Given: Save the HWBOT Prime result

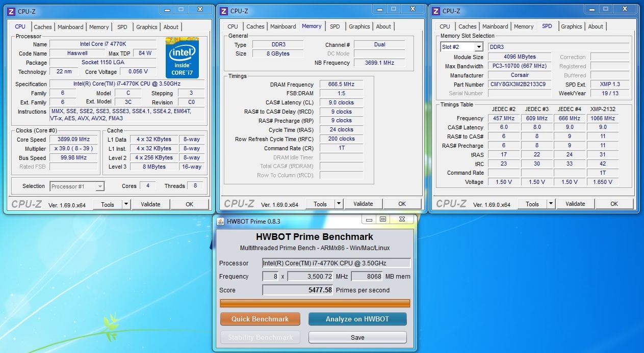Looking at the screenshot, I should pos(357,337).
